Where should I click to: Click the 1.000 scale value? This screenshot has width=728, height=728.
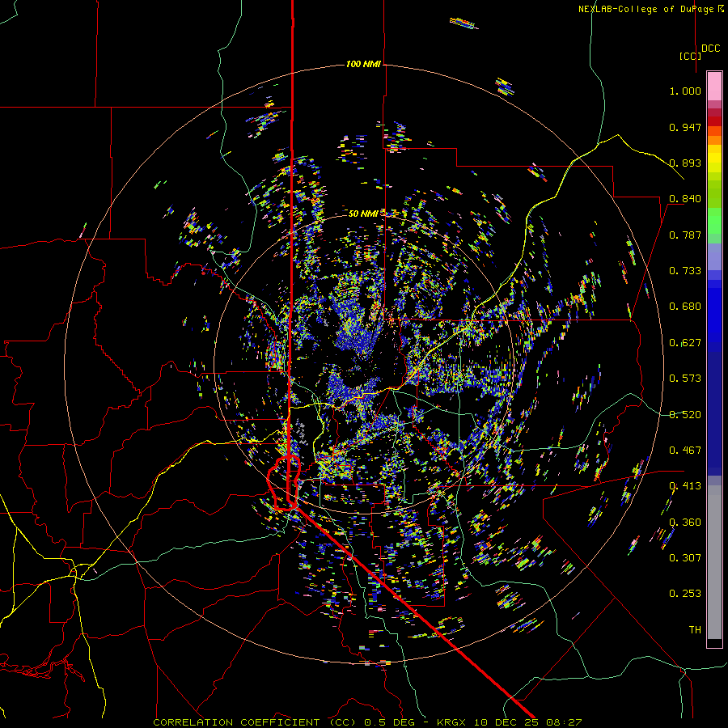[685, 91]
